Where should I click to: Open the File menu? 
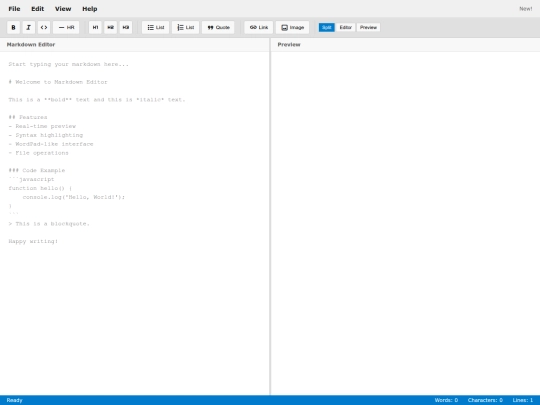click(14, 9)
